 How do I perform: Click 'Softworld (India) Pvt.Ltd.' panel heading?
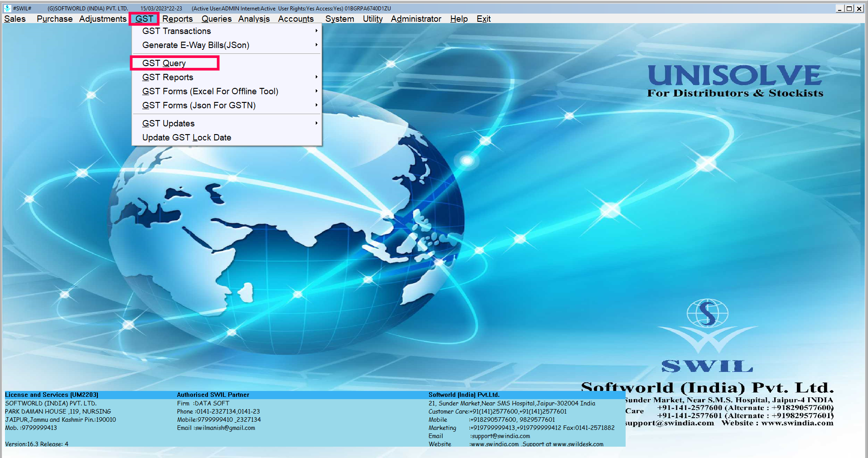(464, 395)
